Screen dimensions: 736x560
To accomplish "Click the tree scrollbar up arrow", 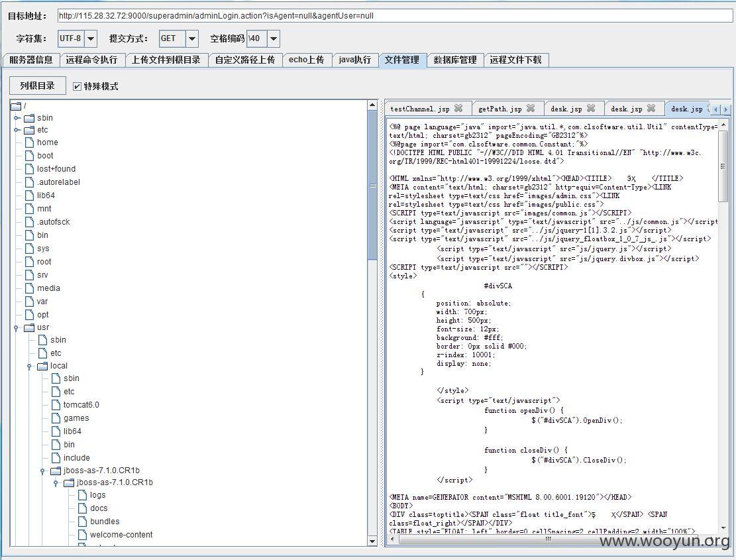I will (373, 105).
